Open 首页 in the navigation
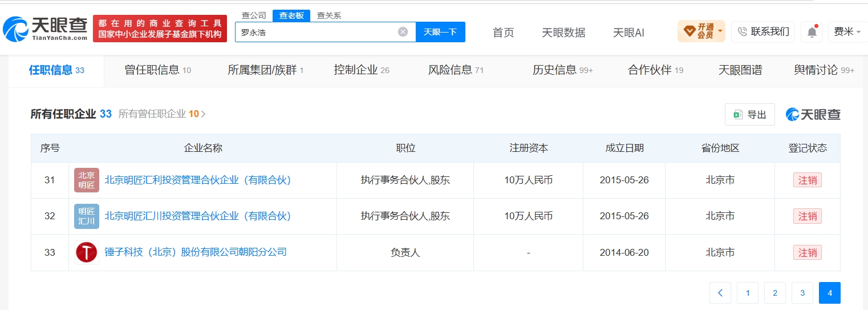The width and height of the screenshot is (868, 310). tap(503, 33)
